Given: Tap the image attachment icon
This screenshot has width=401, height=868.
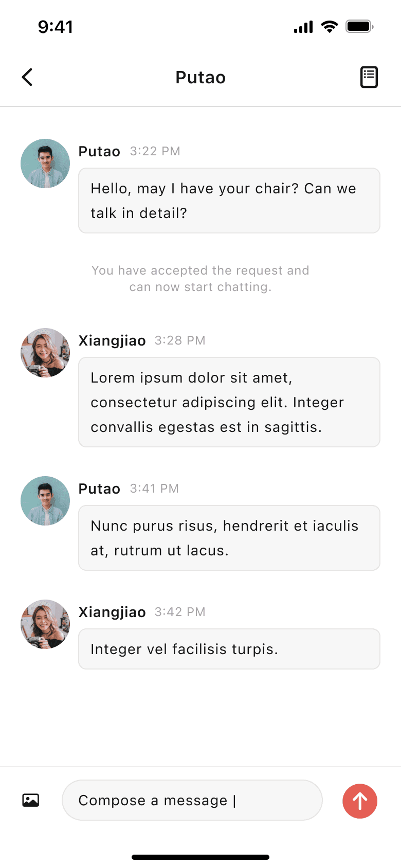Looking at the screenshot, I should point(31,800).
